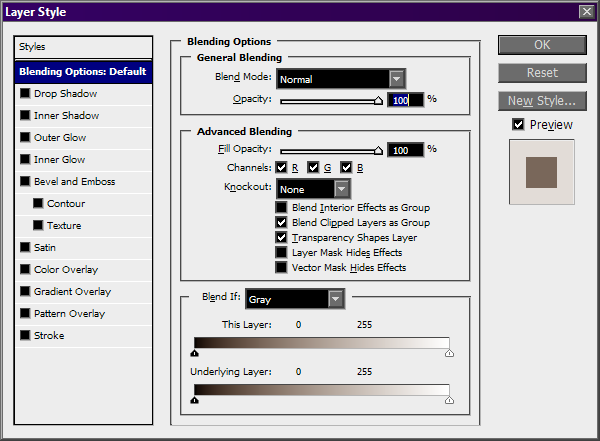Click the Reset button

click(x=541, y=73)
